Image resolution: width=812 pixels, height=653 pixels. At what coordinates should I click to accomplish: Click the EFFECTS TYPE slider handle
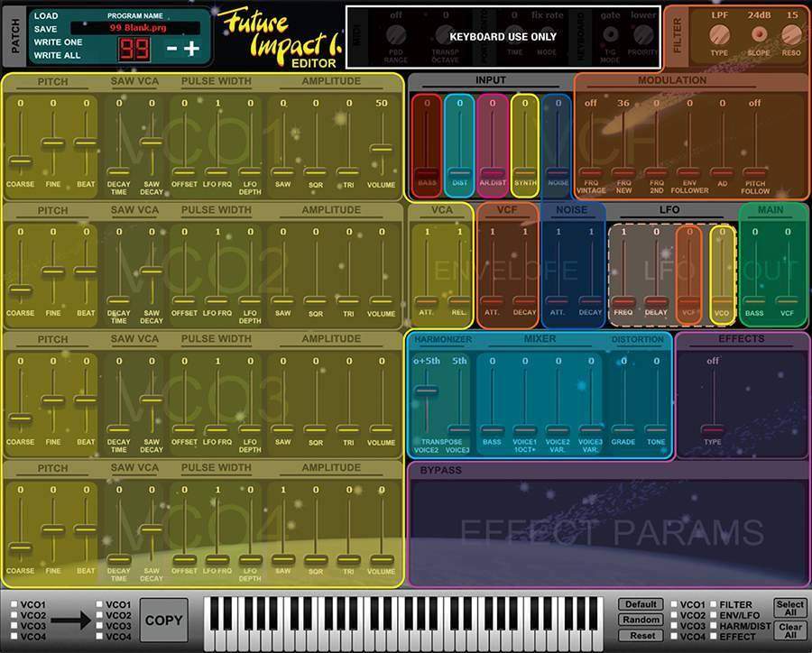click(713, 429)
